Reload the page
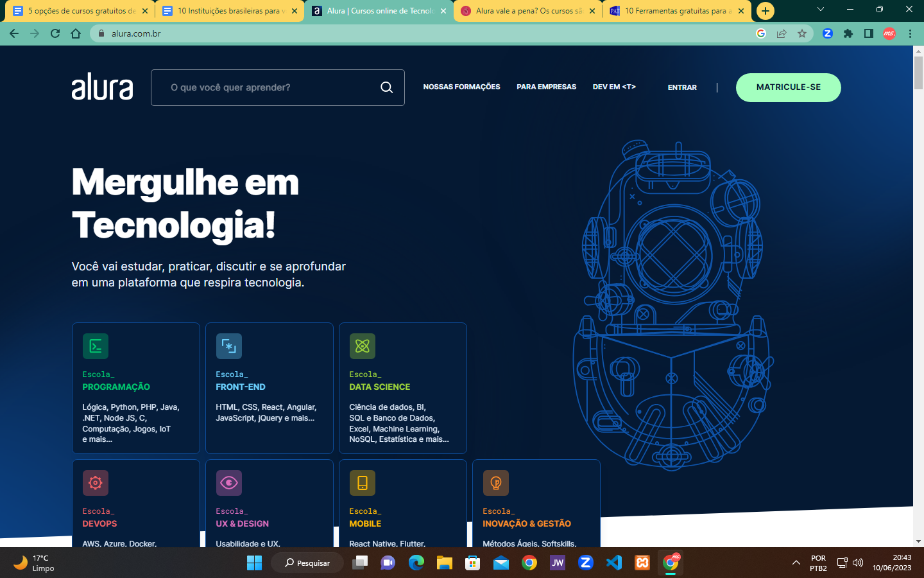924x578 pixels. tap(55, 33)
